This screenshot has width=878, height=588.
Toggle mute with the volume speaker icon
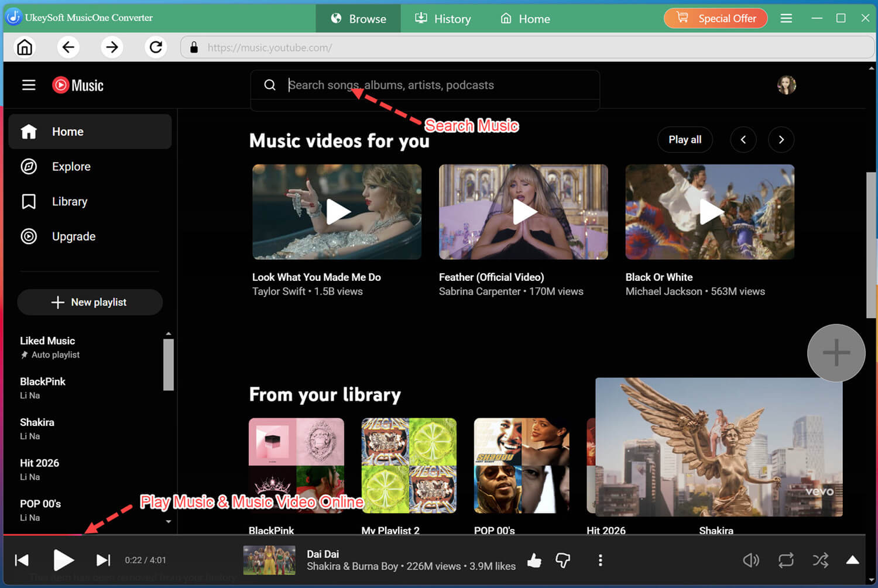tap(751, 561)
